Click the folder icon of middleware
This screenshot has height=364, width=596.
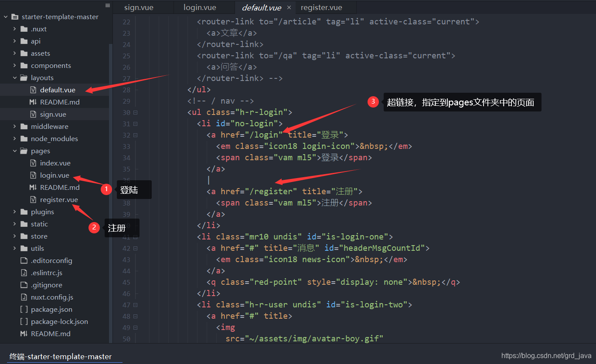[24, 127]
